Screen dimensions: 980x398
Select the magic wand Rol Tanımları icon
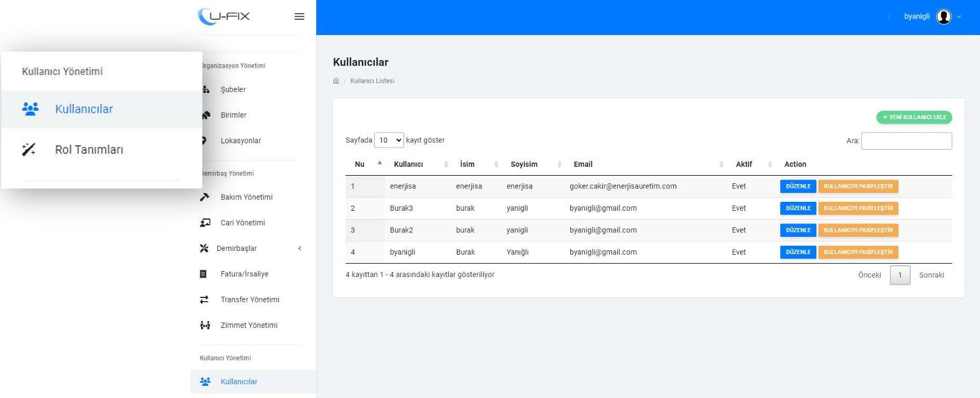click(x=29, y=150)
